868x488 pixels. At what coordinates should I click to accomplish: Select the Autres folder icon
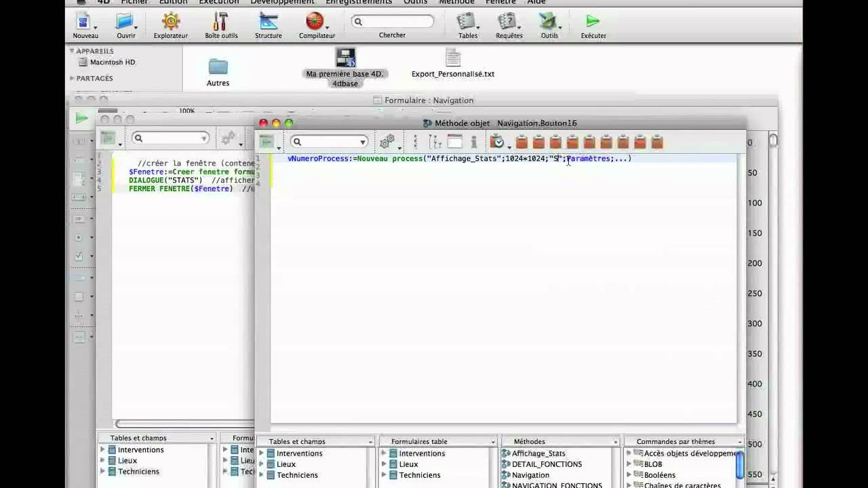(218, 68)
